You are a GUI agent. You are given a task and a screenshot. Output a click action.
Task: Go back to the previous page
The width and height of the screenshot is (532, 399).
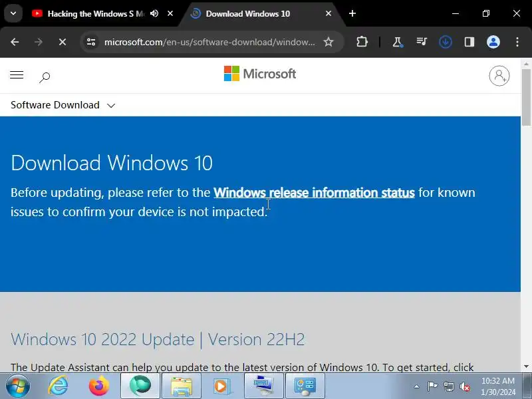coord(15,42)
